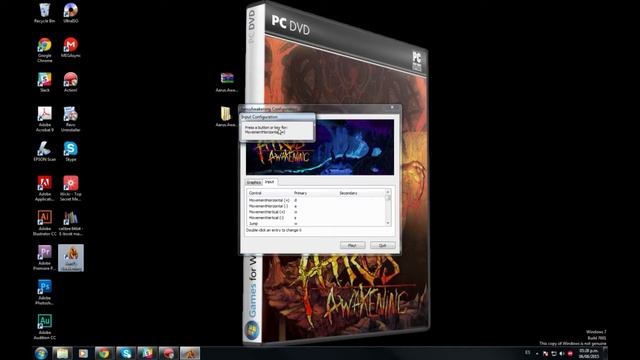
Task: Switch to Skype from the taskbar
Action: coord(126,353)
